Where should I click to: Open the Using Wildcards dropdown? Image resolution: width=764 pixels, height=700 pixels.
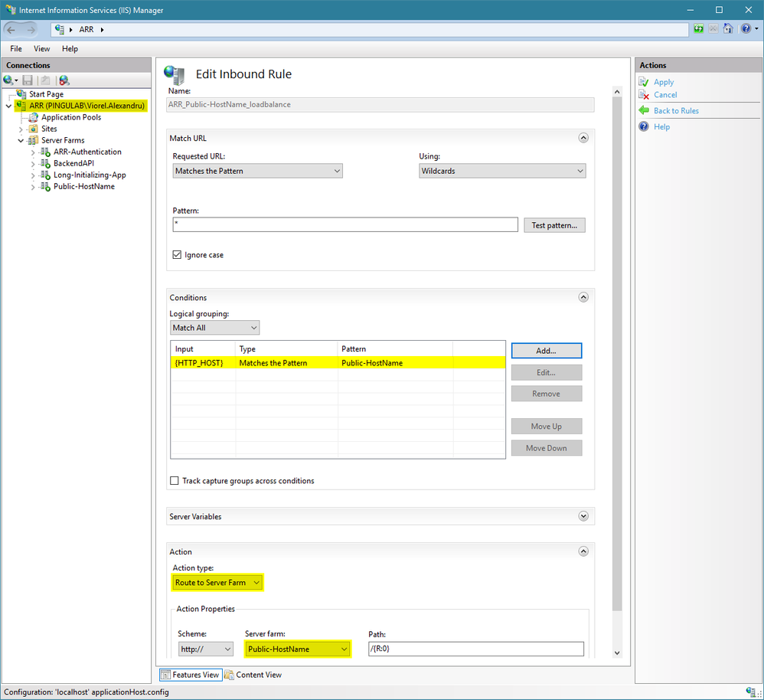[x=502, y=171]
